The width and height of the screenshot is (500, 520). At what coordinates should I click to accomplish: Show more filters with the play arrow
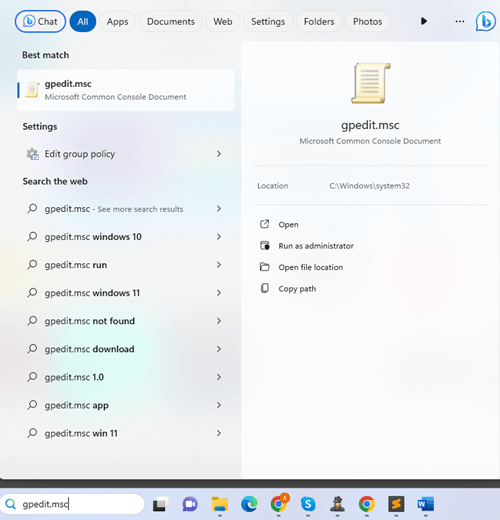tap(424, 21)
